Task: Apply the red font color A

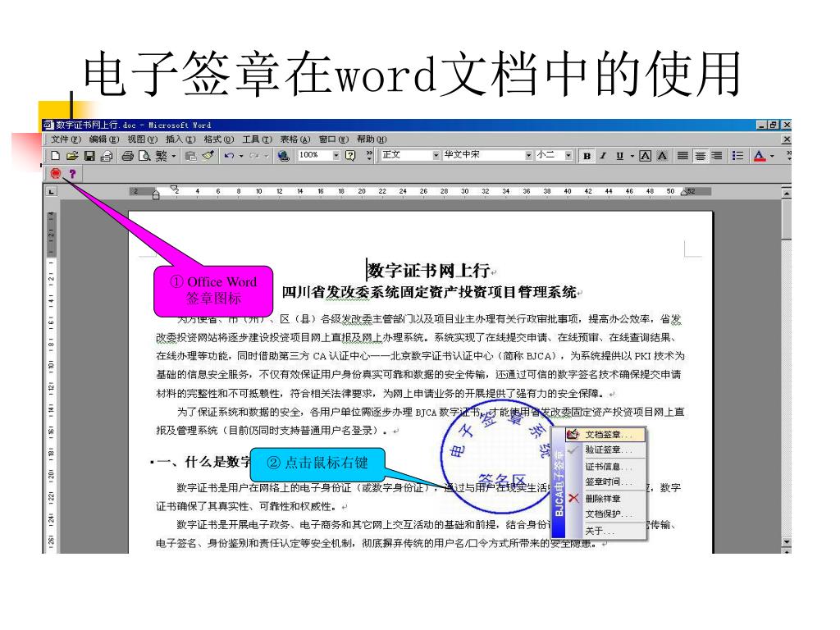Action: pyautogui.click(x=759, y=156)
